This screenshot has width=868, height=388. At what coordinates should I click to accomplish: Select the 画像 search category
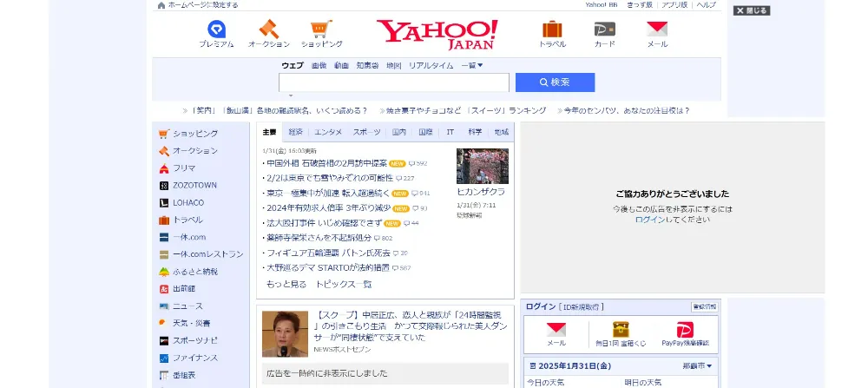pos(319,65)
